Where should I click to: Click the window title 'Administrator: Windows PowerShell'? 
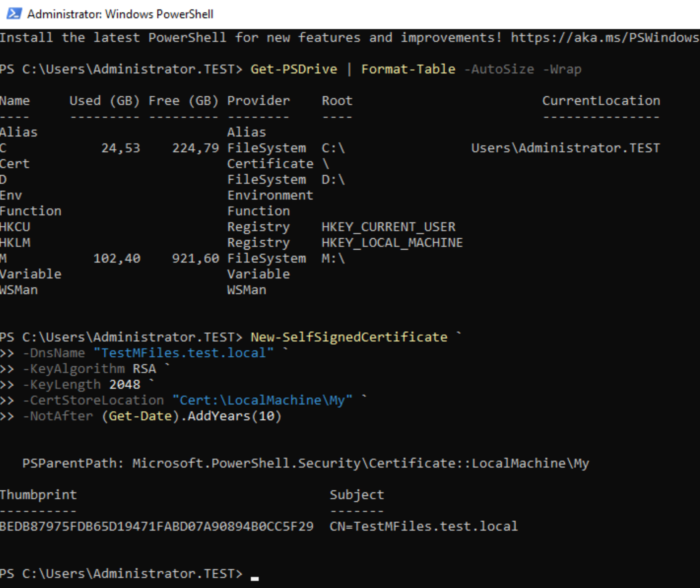click(120, 14)
